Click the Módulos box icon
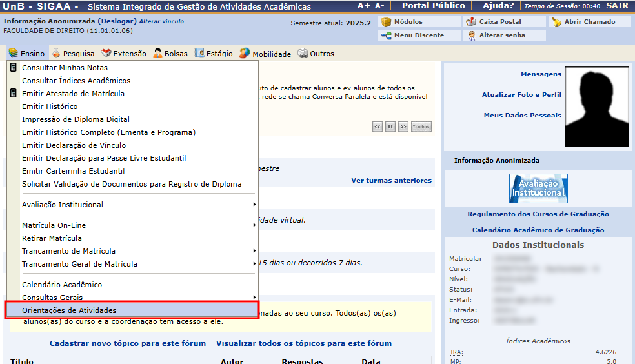The height and width of the screenshot is (364, 635). click(387, 22)
